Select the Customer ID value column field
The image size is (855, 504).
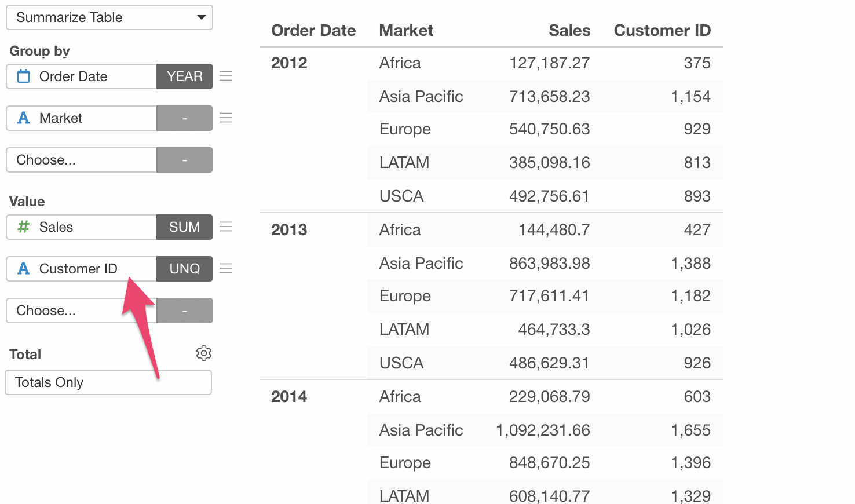click(x=81, y=269)
